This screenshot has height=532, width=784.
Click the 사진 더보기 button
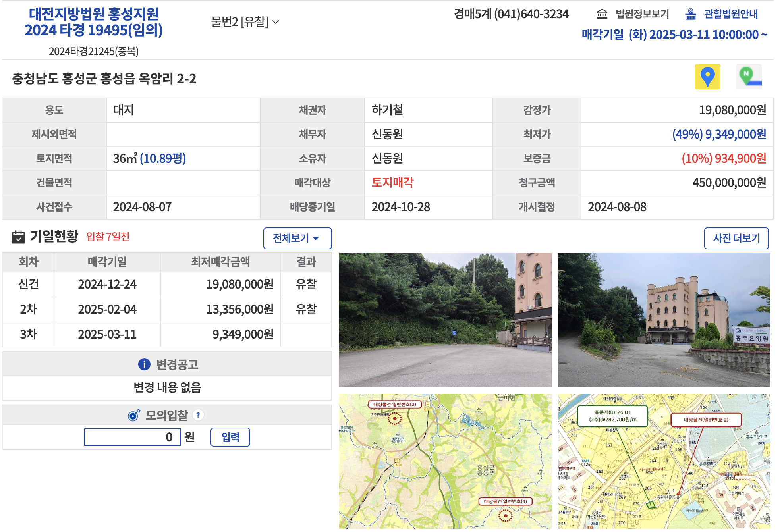[736, 238]
